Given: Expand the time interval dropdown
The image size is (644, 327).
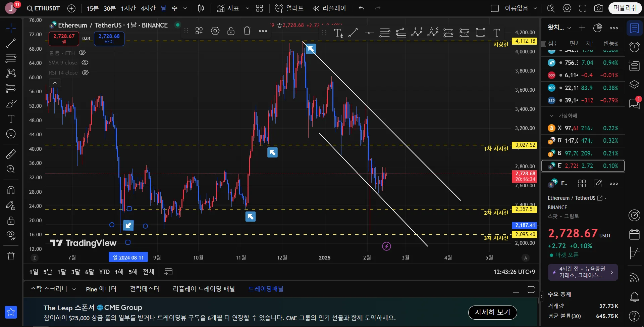Looking at the screenshot, I should click(185, 8).
